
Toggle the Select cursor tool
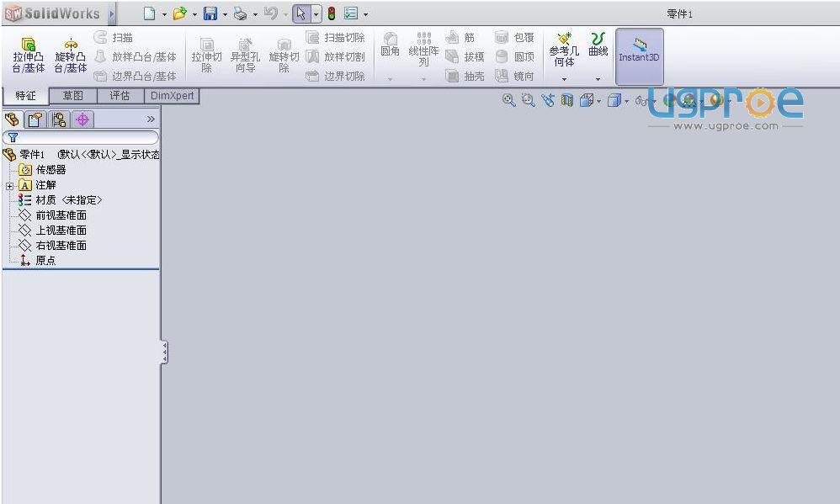[x=301, y=13]
